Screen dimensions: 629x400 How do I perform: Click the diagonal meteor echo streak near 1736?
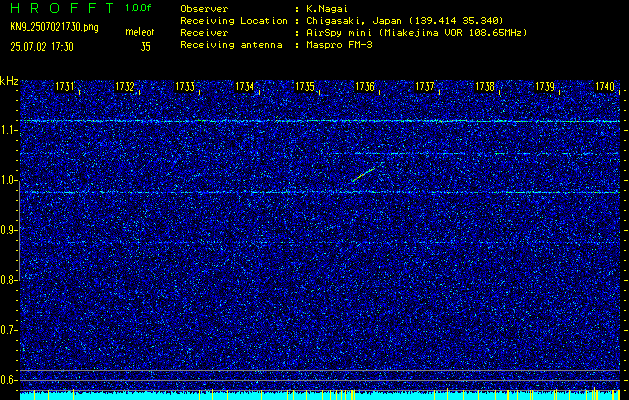(364, 175)
